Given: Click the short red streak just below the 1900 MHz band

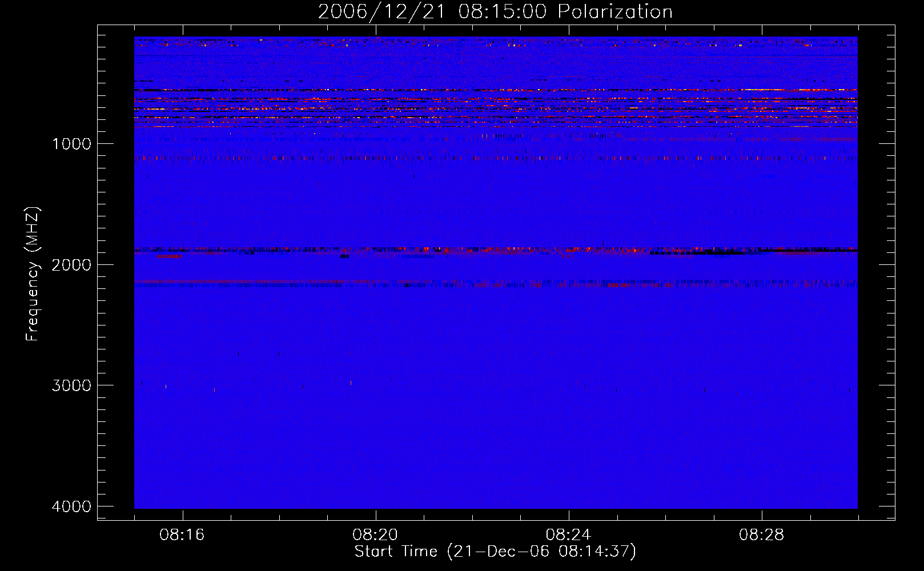Looking at the screenshot, I should pos(170,256).
